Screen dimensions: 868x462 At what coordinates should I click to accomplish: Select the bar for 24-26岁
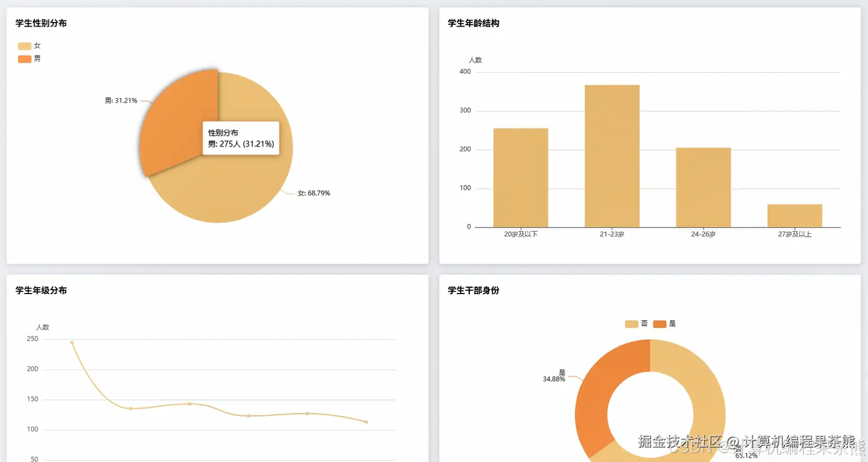point(703,187)
